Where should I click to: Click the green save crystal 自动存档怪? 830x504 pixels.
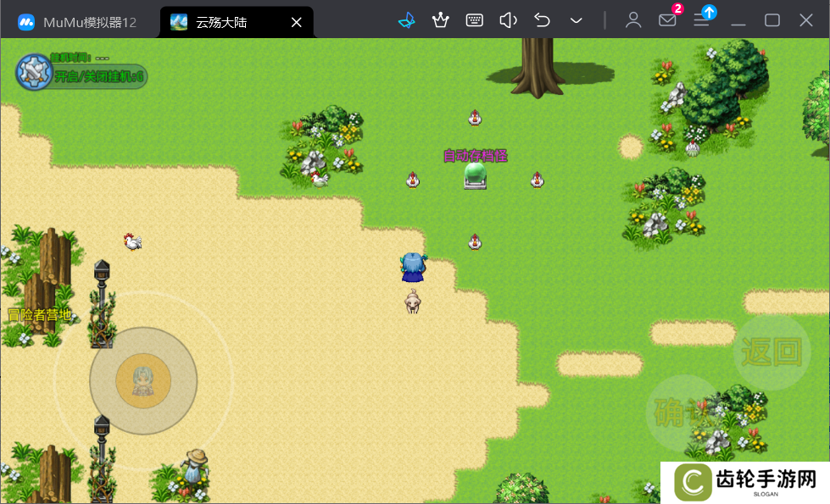coord(475,175)
